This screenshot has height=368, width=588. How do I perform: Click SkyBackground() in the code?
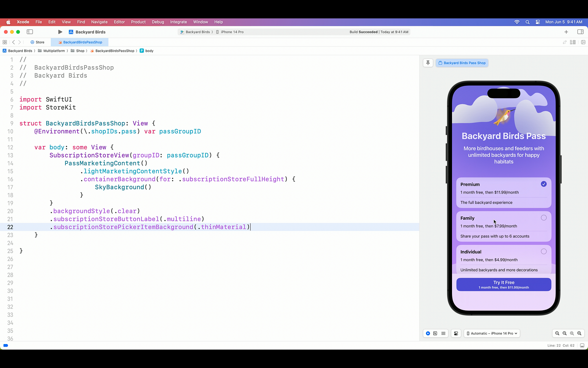[123, 187]
